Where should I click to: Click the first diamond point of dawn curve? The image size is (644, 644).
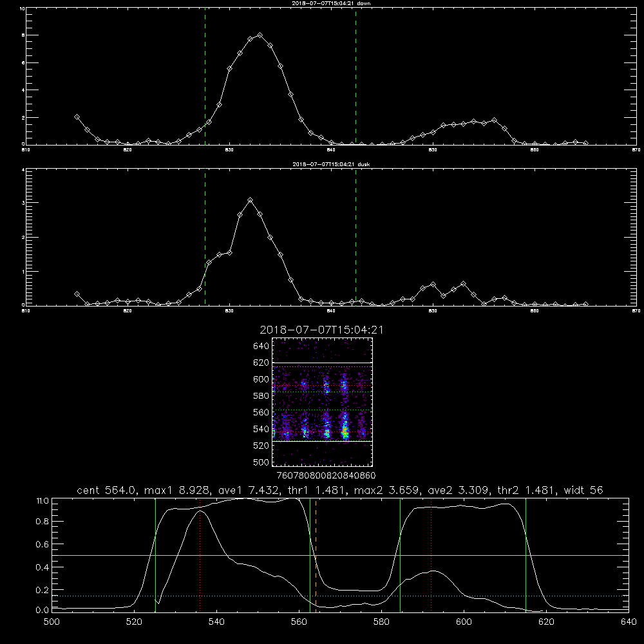click(77, 117)
